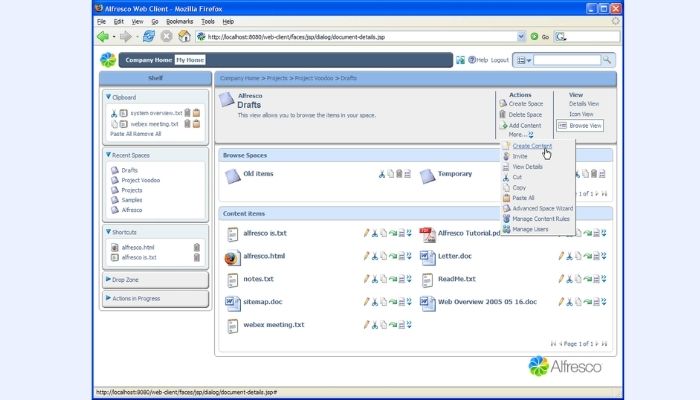Viewport: 700px width, 400px height.
Task: Select Browse View
Action: [x=580, y=126]
